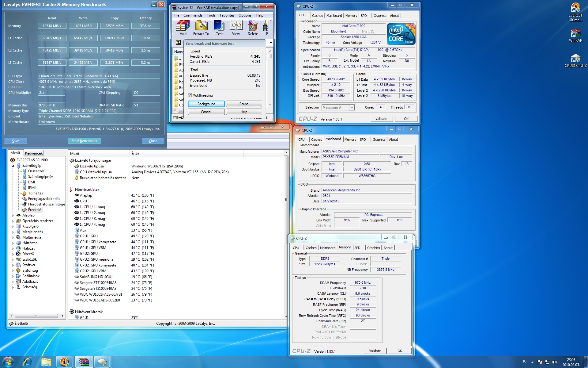Open the WinRAR desktop shortcut

point(575,36)
